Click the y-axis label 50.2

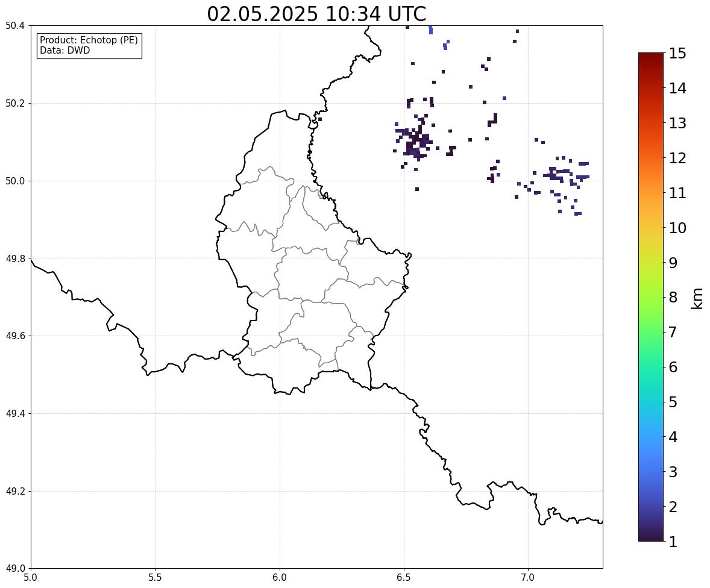click(x=16, y=103)
